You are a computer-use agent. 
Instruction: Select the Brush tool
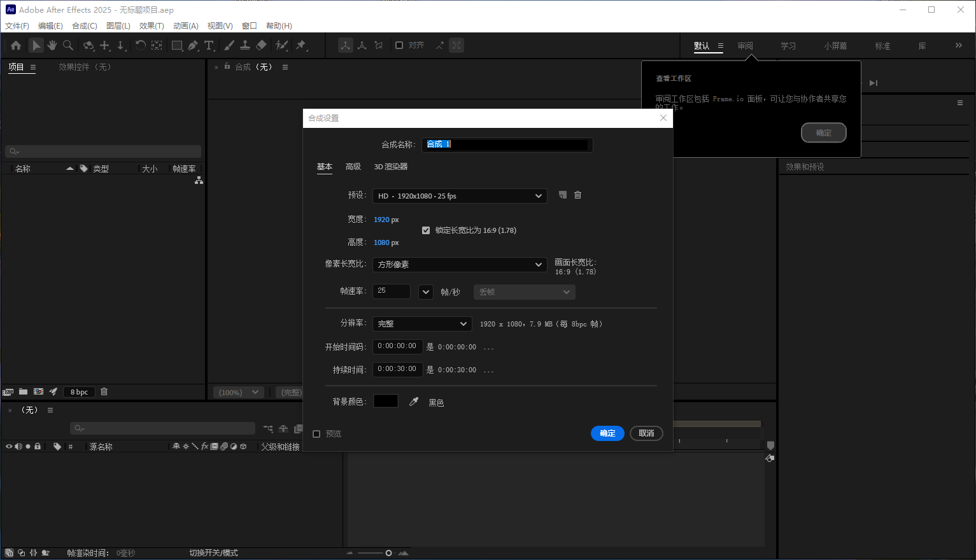(229, 45)
